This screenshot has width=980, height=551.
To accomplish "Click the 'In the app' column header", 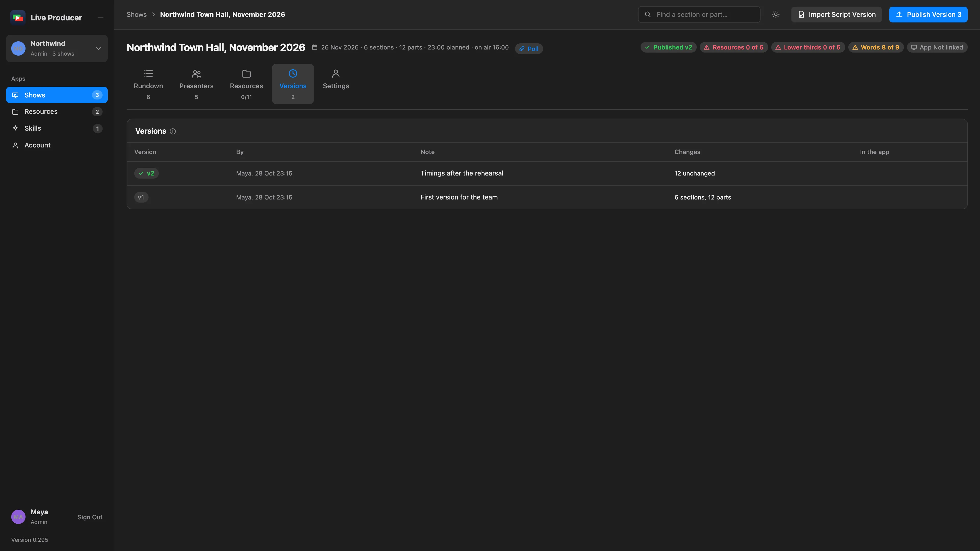I will point(875,152).
